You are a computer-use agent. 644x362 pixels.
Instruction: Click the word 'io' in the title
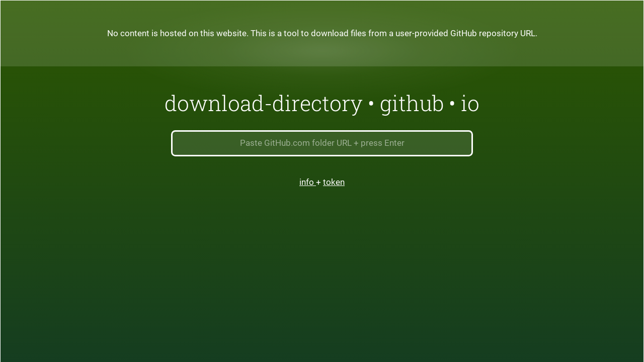[470, 104]
